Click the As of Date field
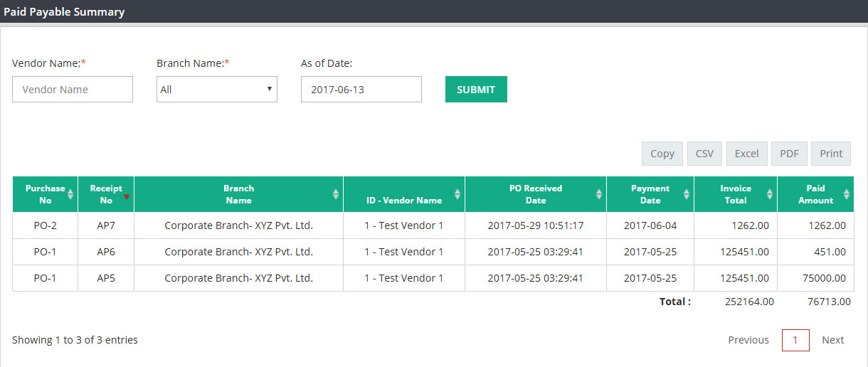This screenshot has height=367, width=868. (x=361, y=89)
